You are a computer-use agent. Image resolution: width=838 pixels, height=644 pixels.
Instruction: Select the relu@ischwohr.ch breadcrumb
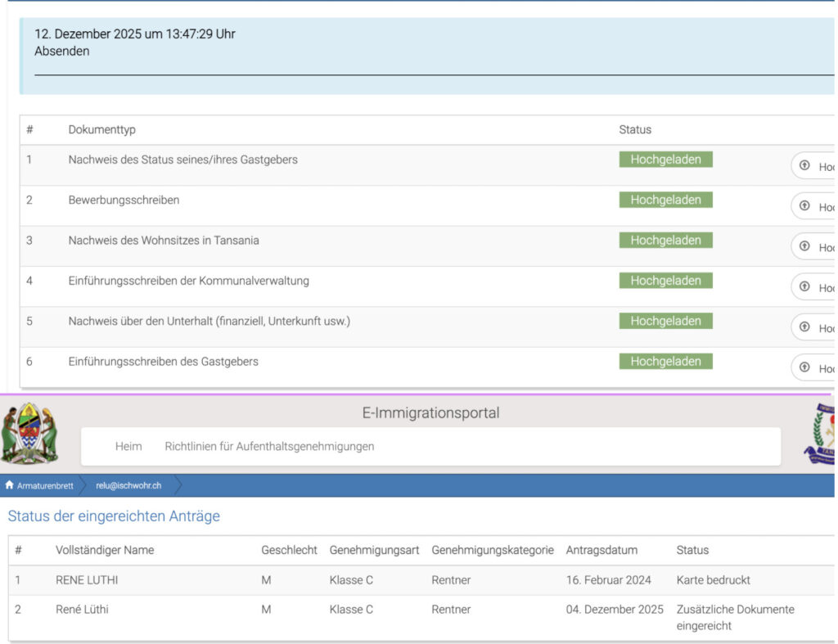128,485
